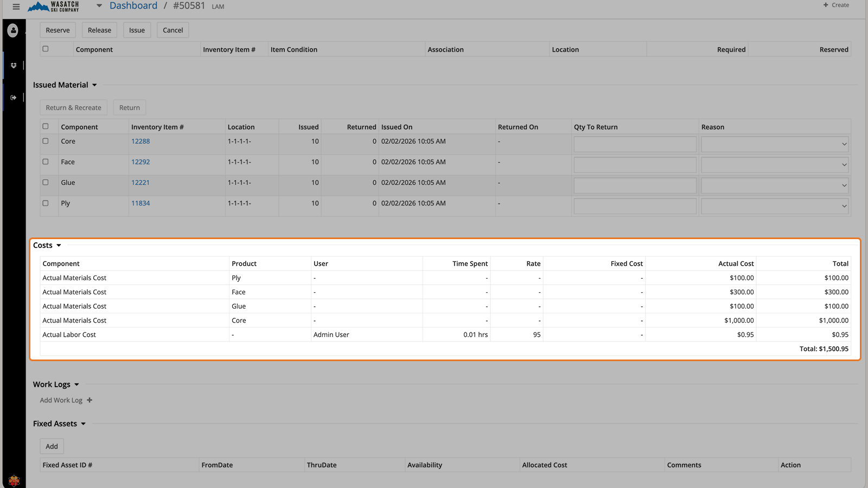This screenshot has height=488, width=868.
Task: Open order #50581 in the breadcrumb
Action: point(188,6)
